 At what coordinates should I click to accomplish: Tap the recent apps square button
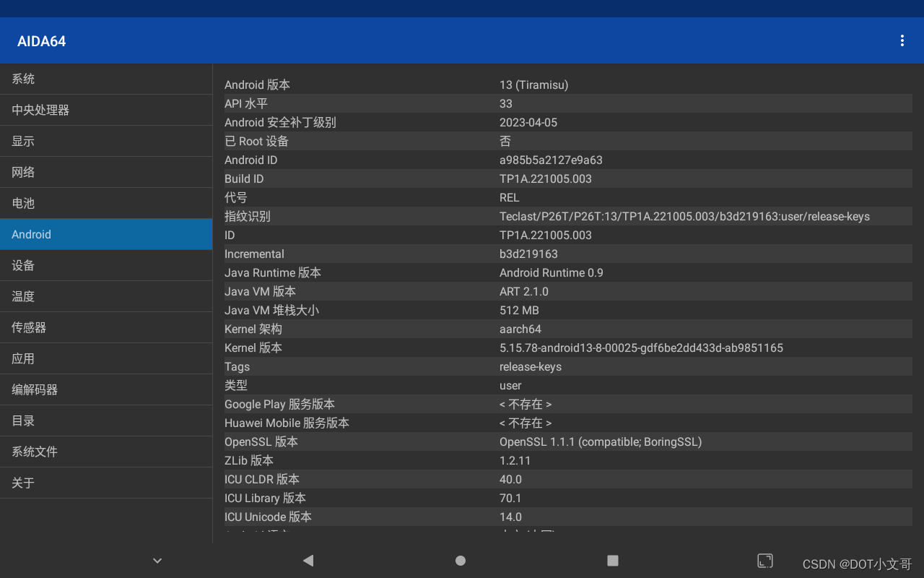(x=613, y=560)
